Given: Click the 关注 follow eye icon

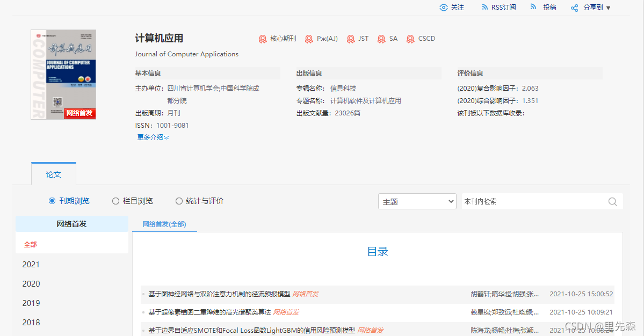Looking at the screenshot, I should click(443, 7).
